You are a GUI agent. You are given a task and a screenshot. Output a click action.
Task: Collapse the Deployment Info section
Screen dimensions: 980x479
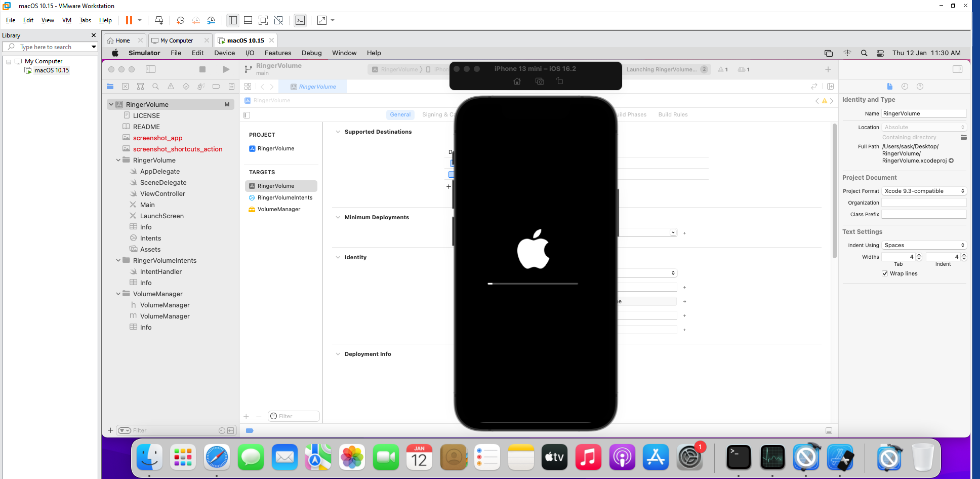click(x=338, y=354)
